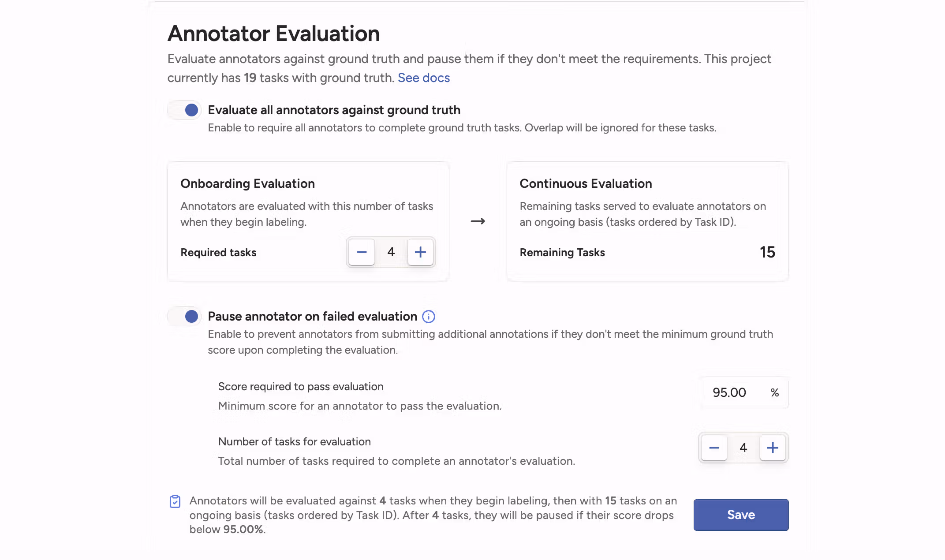Disable Pause annotator on failed evaluation toggle
The height and width of the screenshot is (560, 945).
tap(185, 317)
